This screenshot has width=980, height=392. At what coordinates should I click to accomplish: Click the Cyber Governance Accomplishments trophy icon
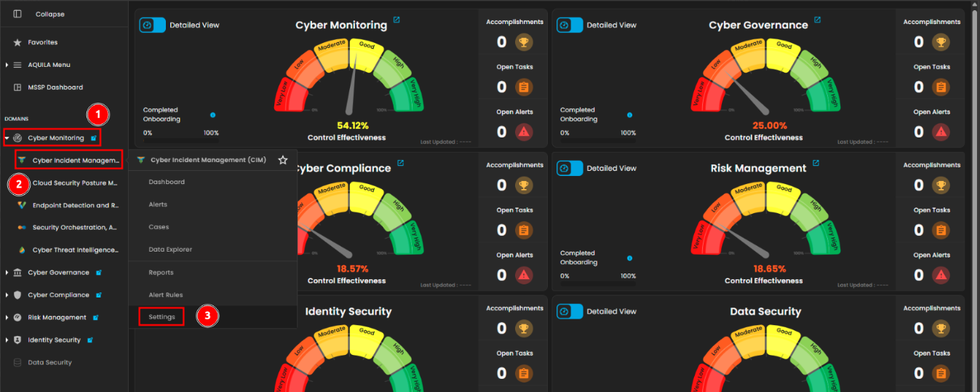941,42
